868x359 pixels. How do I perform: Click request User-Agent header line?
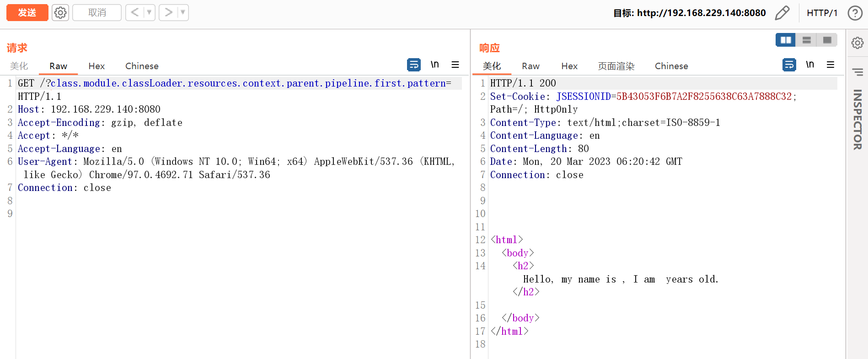236,168
